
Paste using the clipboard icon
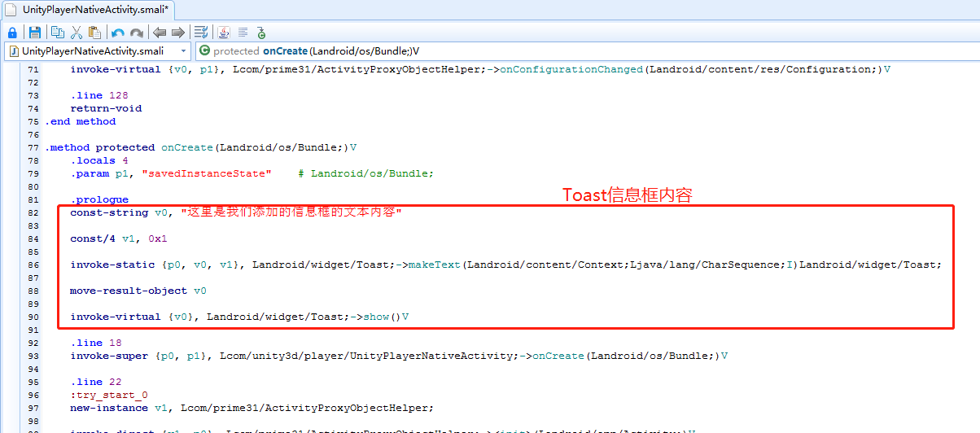(x=95, y=33)
